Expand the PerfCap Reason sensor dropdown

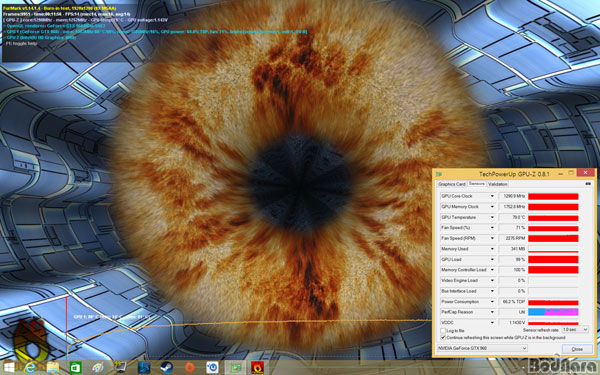pyautogui.click(x=492, y=312)
